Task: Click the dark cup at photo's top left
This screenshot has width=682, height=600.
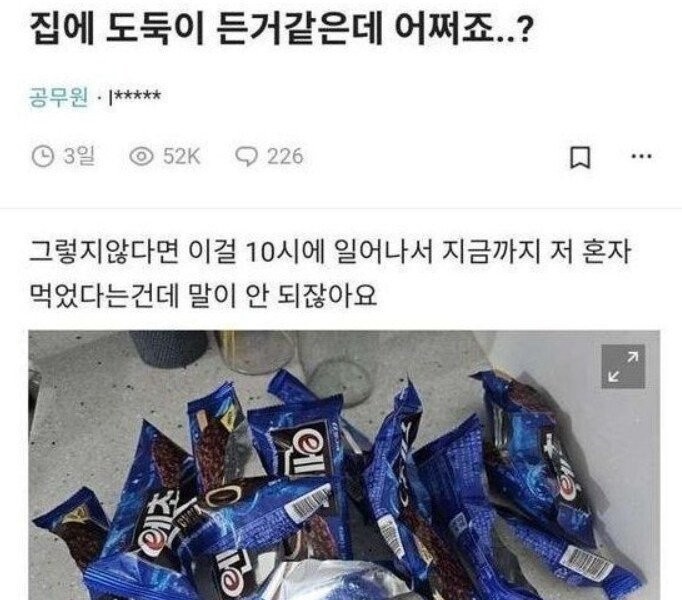Action: [x=170, y=348]
